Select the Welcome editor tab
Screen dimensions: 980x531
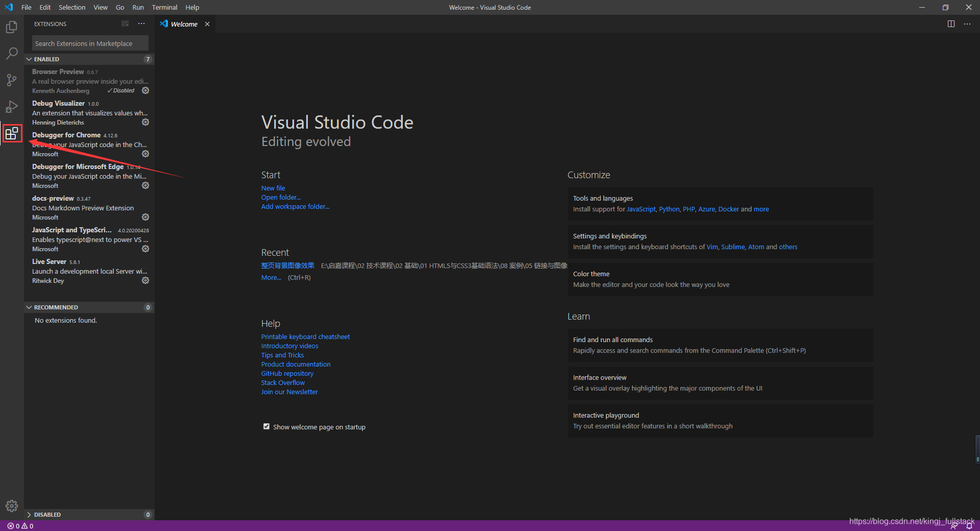(x=184, y=24)
